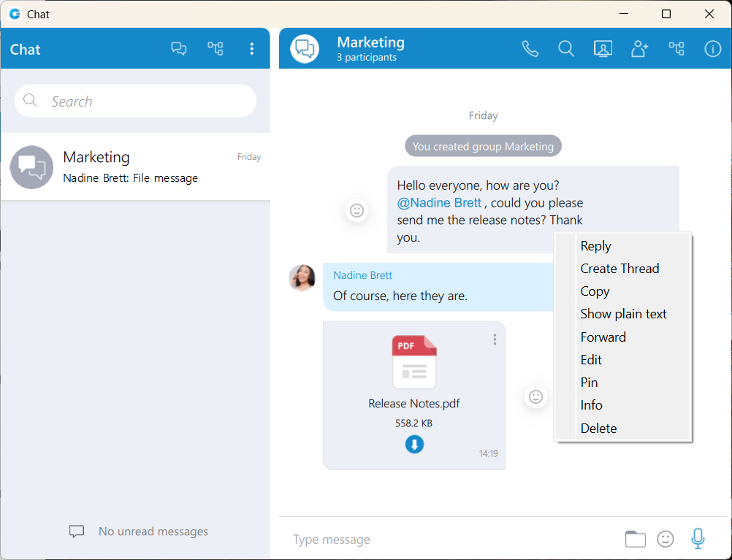732x560 pixels.
Task: Click the 14:19 timestamp on file message
Action: point(488,453)
